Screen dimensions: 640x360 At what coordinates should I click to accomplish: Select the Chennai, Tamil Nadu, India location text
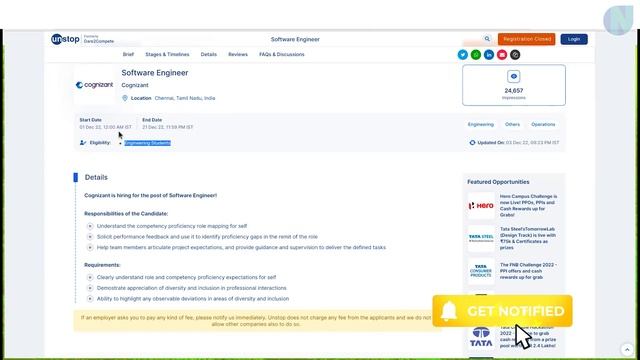click(x=185, y=98)
